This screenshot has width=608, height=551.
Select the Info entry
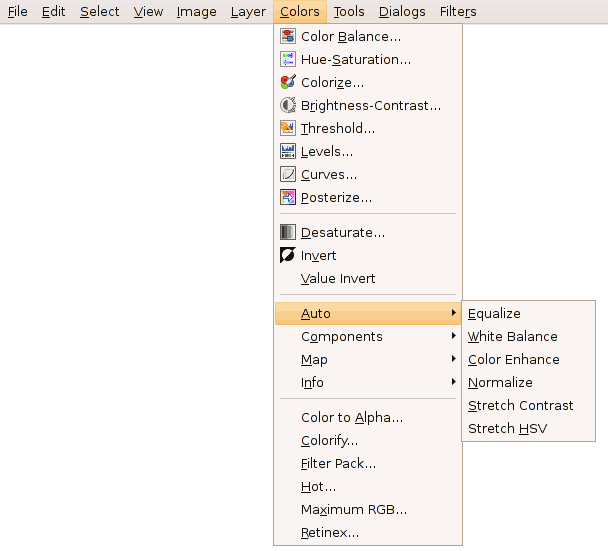(368, 382)
